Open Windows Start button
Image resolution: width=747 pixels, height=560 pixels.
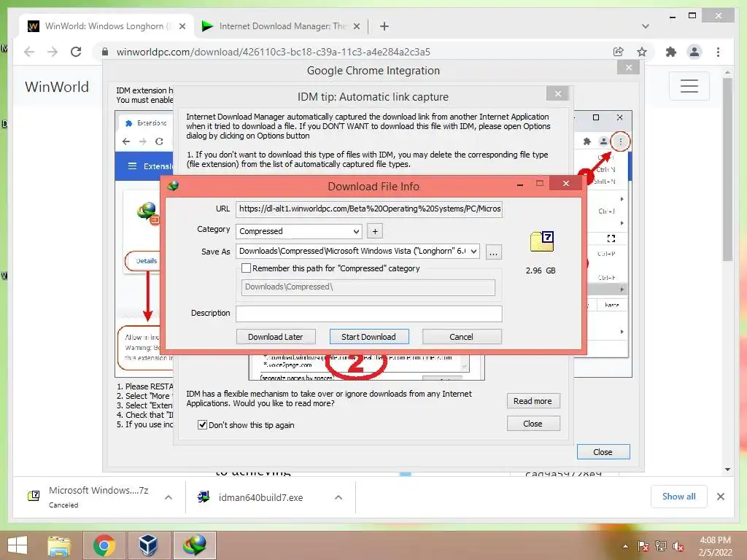click(x=18, y=545)
